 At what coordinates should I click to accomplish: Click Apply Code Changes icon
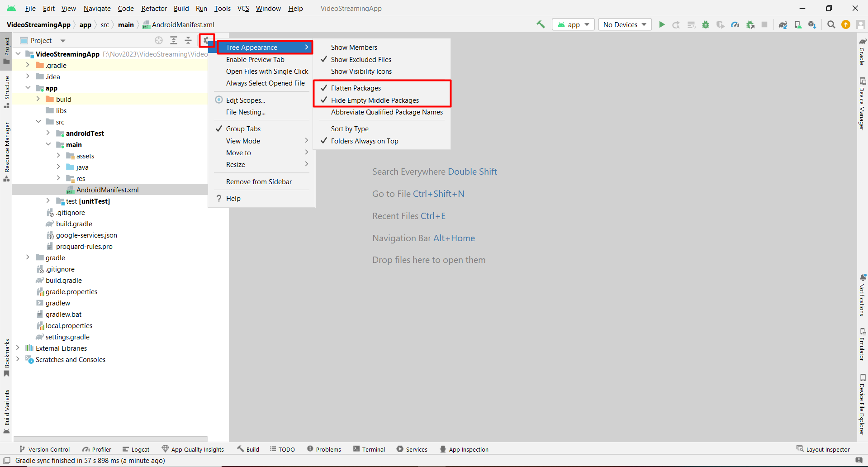[x=691, y=24]
